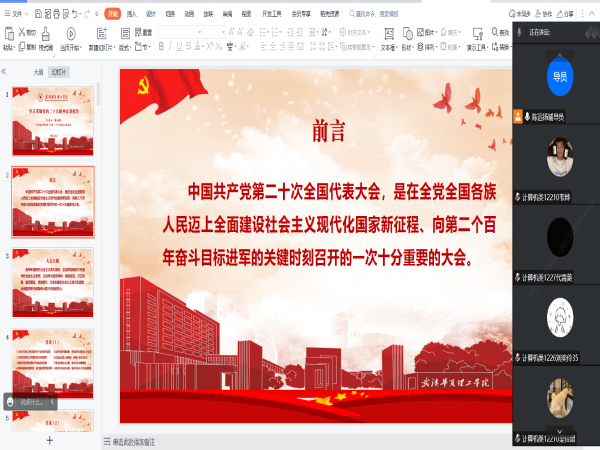Switch to the 大纲 (Outline) panel tab

click(x=38, y=73)
